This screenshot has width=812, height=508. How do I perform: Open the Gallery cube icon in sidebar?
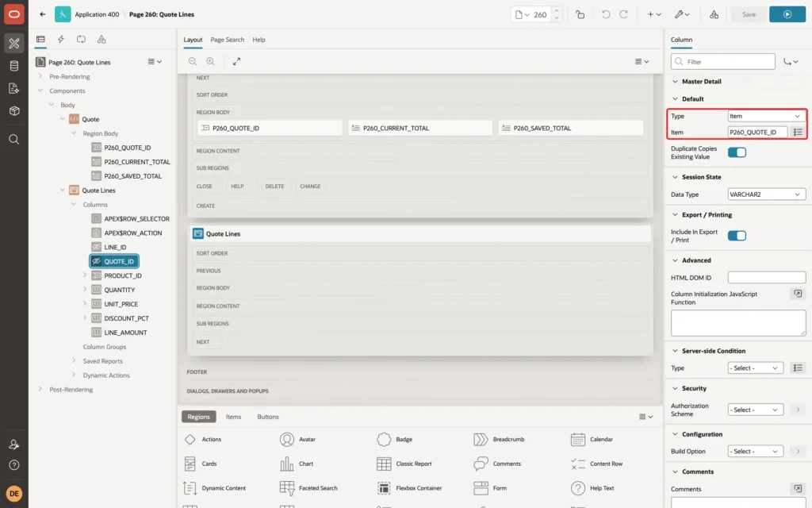[14, 111]
